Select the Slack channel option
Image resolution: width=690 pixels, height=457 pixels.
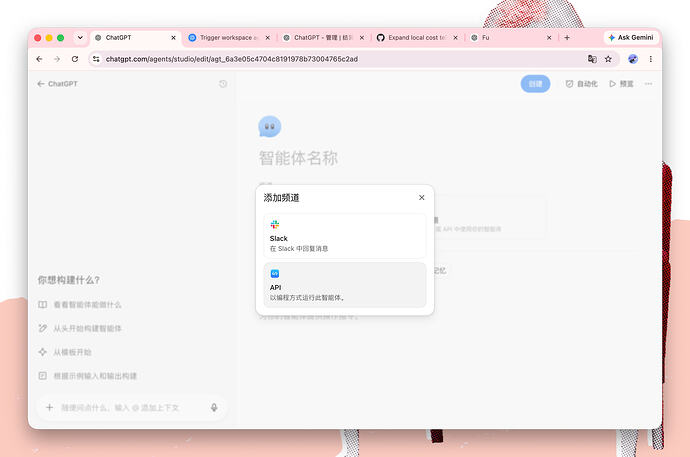(345, 236)
